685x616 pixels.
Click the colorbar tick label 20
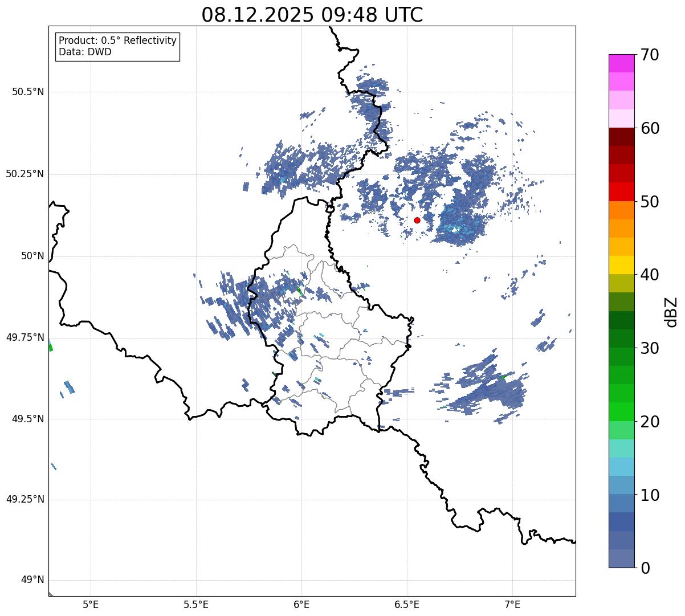pyautogui.click(x=650, y=422)
